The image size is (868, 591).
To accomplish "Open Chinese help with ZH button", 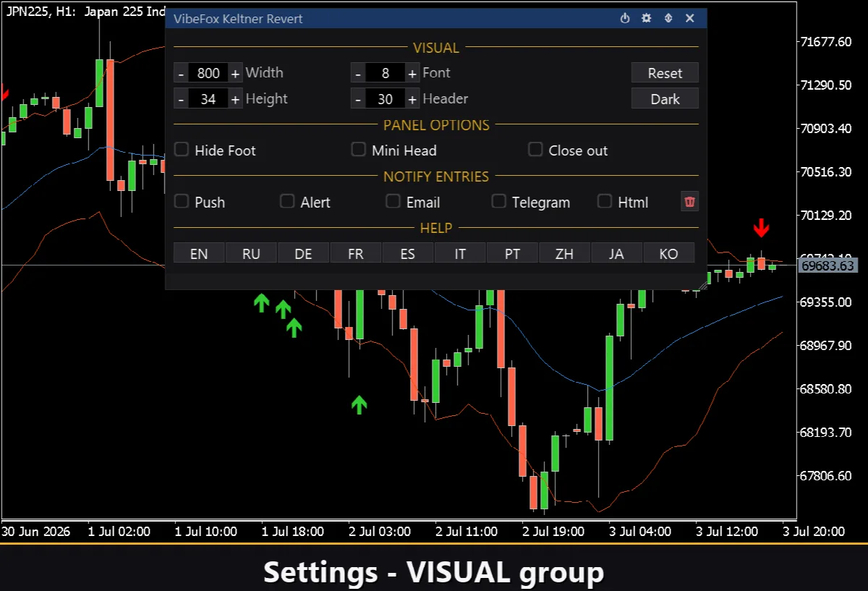I will (x=564, y=253).
